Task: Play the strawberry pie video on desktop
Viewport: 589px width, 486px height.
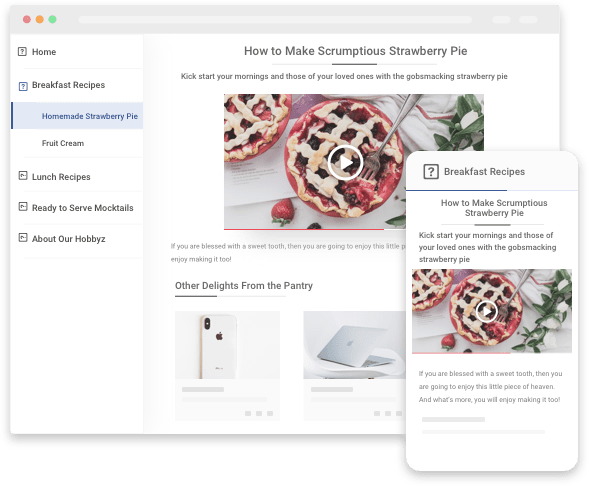Action: [x=345, y=163]
